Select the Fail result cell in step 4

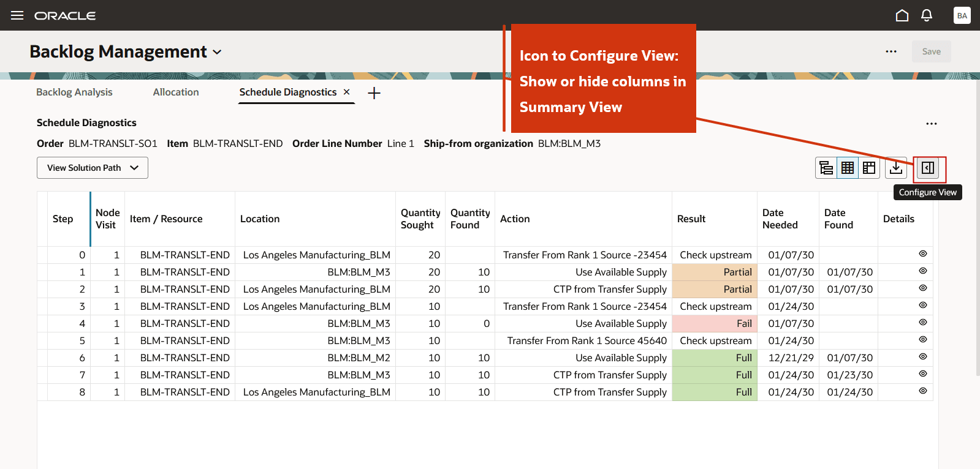pyautogui.click(x=715, y=324)
